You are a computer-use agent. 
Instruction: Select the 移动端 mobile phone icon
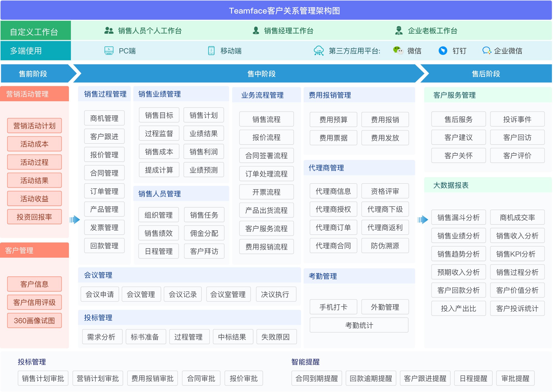tap(211, 51)
